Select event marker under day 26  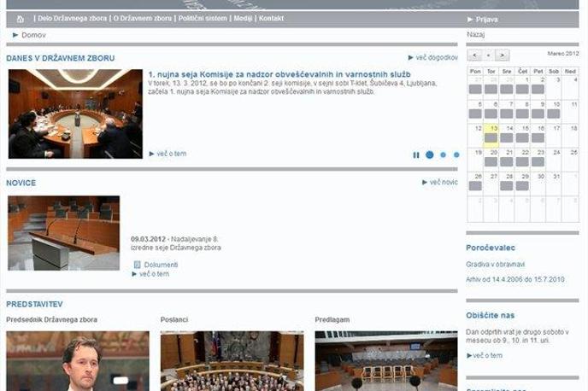click(475, 186)
